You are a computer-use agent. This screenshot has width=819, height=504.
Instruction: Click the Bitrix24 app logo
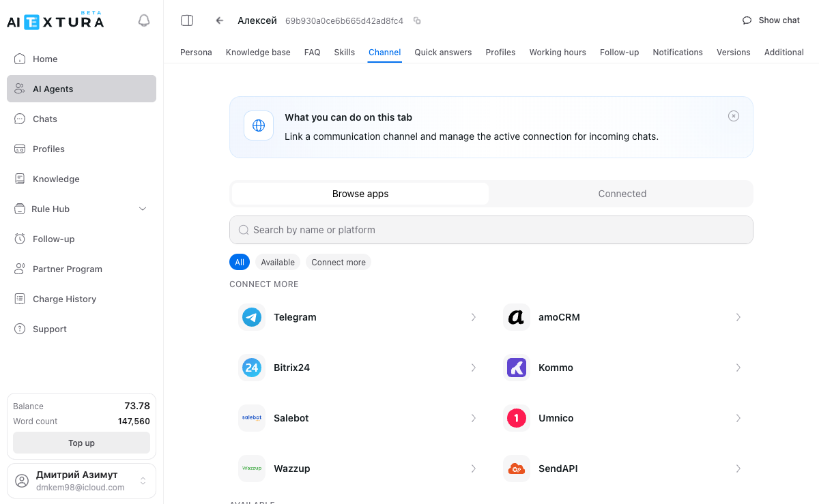pyautogui.click(x=252, y=368)
